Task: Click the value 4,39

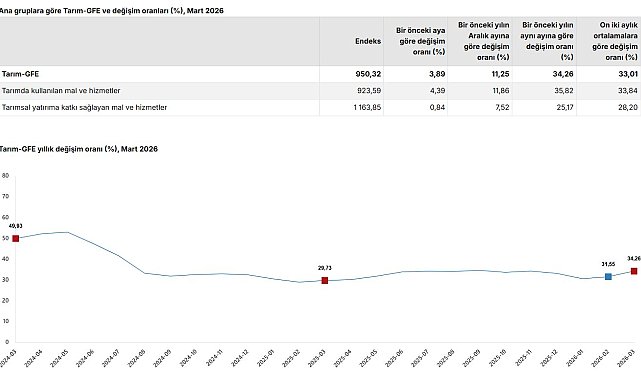Action: tap(437, 91)
